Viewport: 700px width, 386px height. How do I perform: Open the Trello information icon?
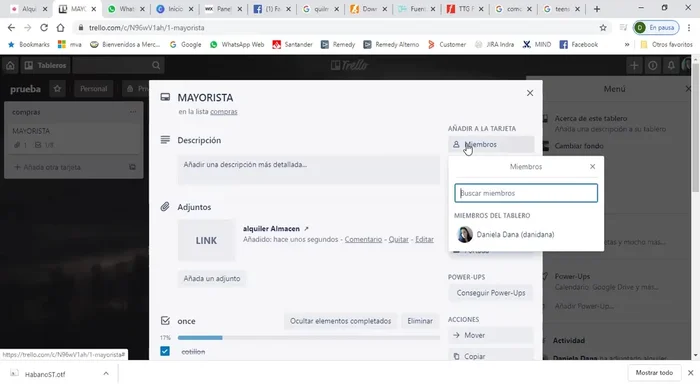tap(653, 66)
